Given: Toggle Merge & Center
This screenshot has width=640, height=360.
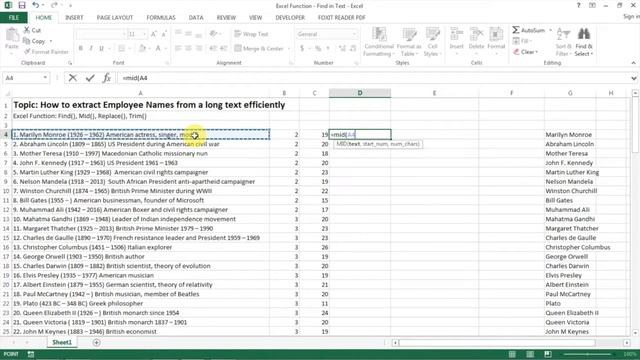Looking at the screenshot, I should 259,48.
